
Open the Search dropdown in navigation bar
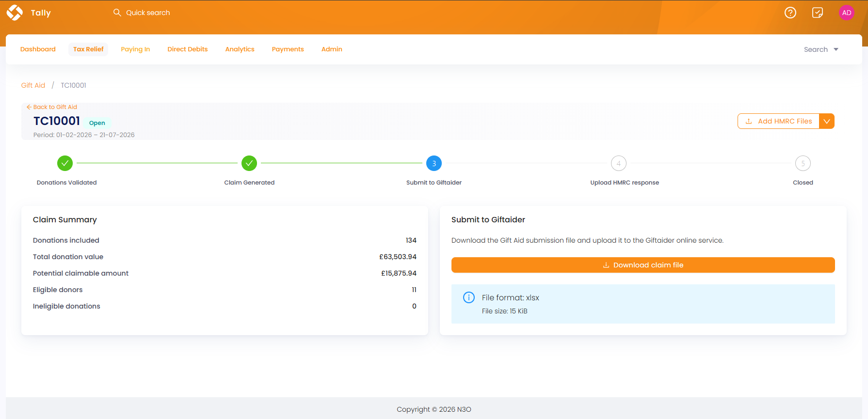(x=821, y=49)
